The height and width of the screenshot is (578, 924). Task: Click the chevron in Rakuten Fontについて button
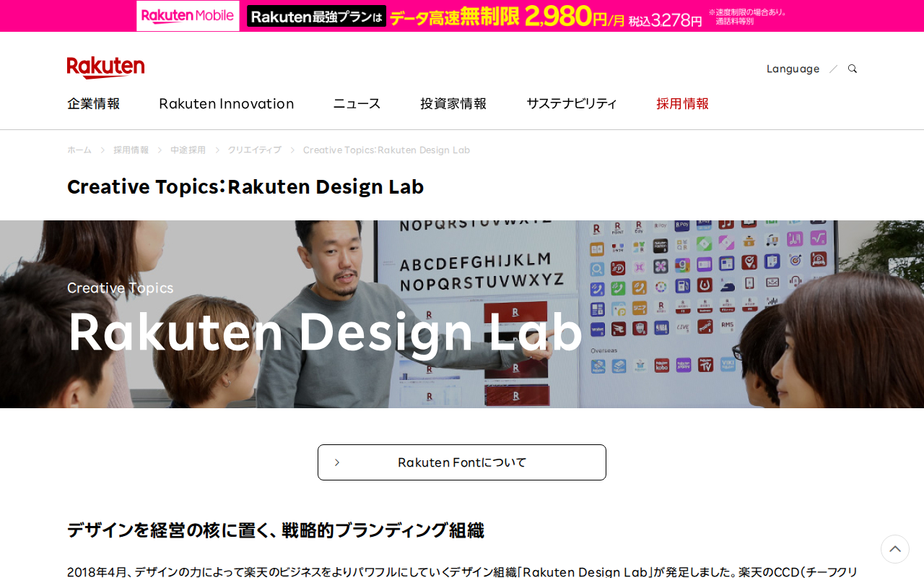pos(337,462)
